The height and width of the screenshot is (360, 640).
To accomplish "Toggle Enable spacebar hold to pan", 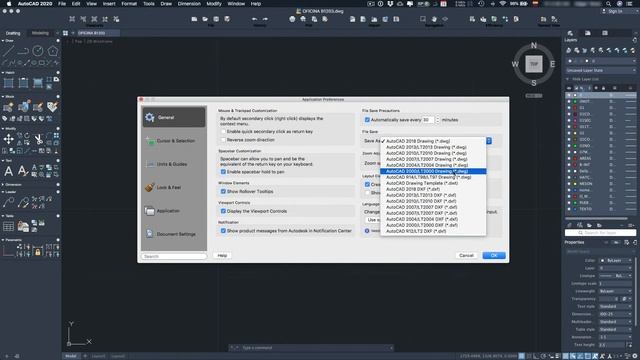I will [x=223, y=172].
